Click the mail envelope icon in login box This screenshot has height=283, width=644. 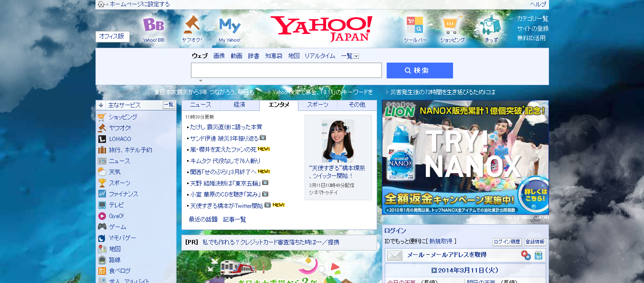(395, 255)
